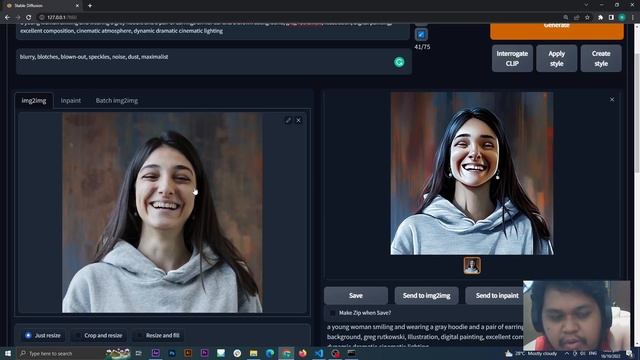
Task: Click the blue paste-prompt arrow icon
Action: [421, 34]
